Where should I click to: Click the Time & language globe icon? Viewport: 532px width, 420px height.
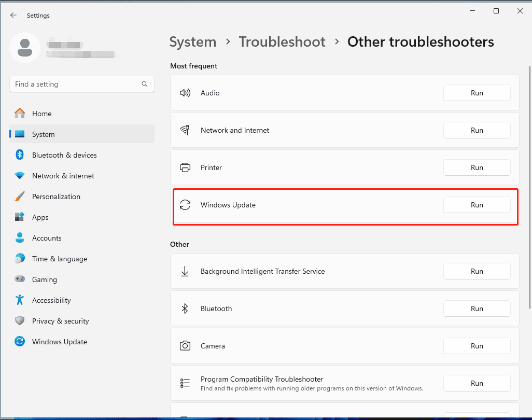(20, 259)
